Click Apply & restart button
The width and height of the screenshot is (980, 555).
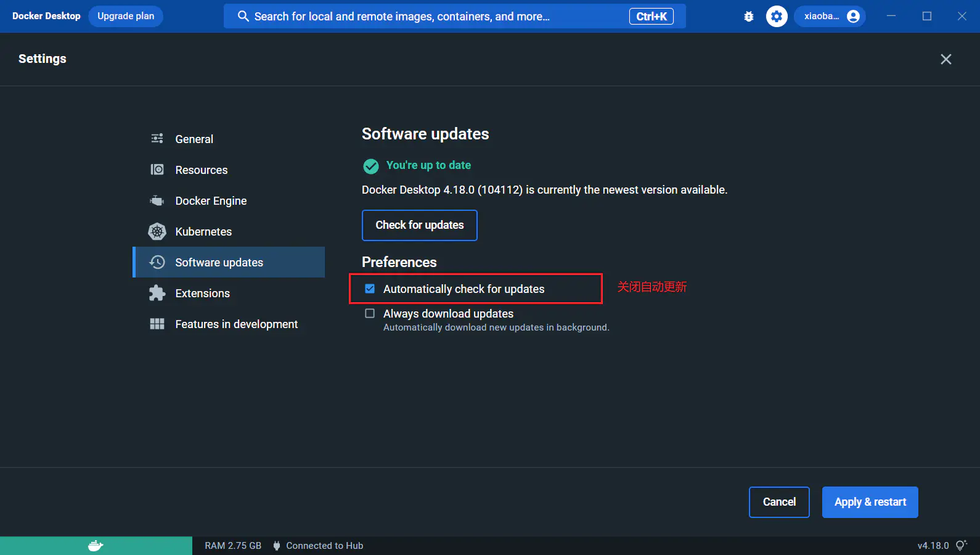pyautogui.click(x=870, y=502)
